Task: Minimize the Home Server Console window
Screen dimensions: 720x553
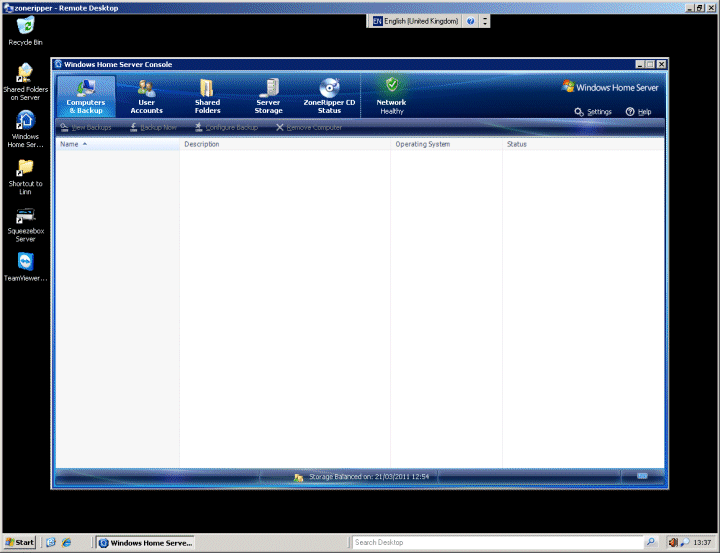Action: (640, 65)
